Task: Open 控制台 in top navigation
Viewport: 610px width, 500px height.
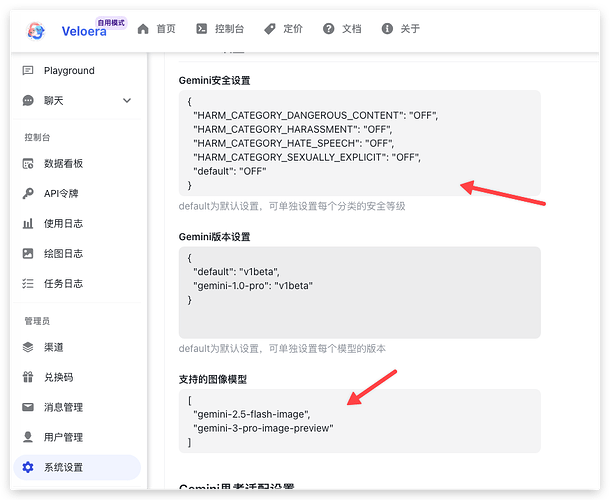Action: [229, 29]
